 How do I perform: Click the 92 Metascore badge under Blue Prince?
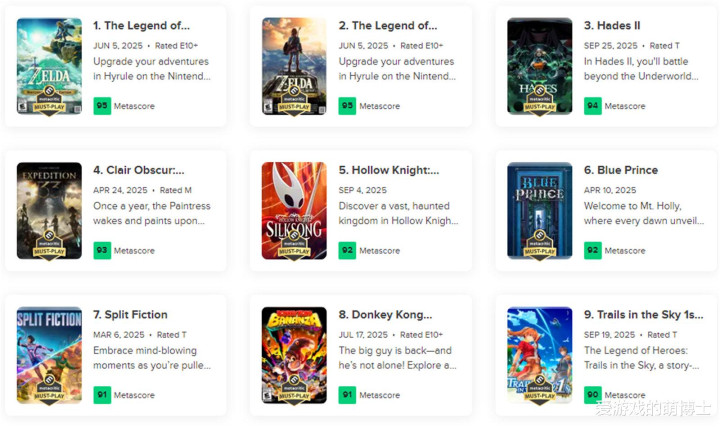pos(592,250)
